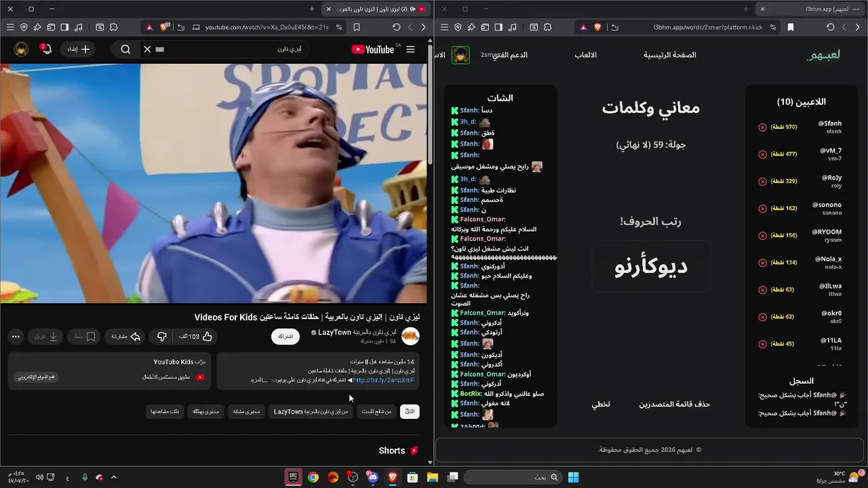
Task: Select the الكل filter chip
Action: click(x=410, y=411)
